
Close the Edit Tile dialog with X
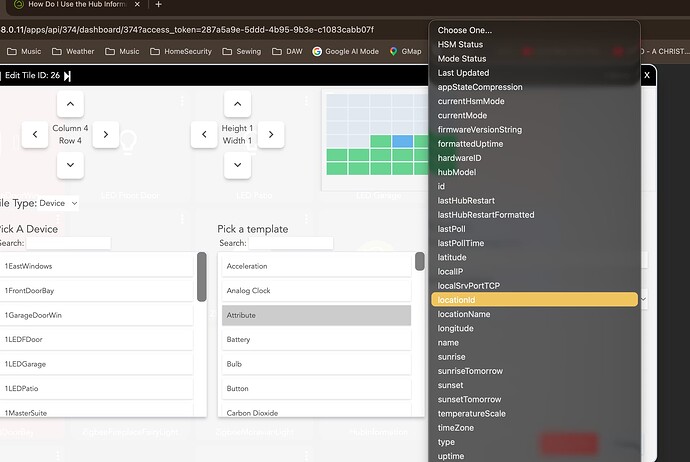tap(647, 75)
